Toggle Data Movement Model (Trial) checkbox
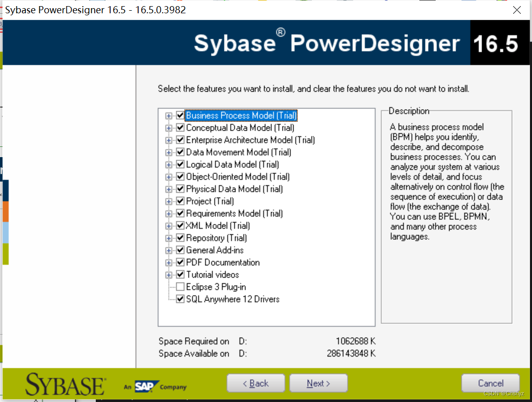 (x=180, y=152)
